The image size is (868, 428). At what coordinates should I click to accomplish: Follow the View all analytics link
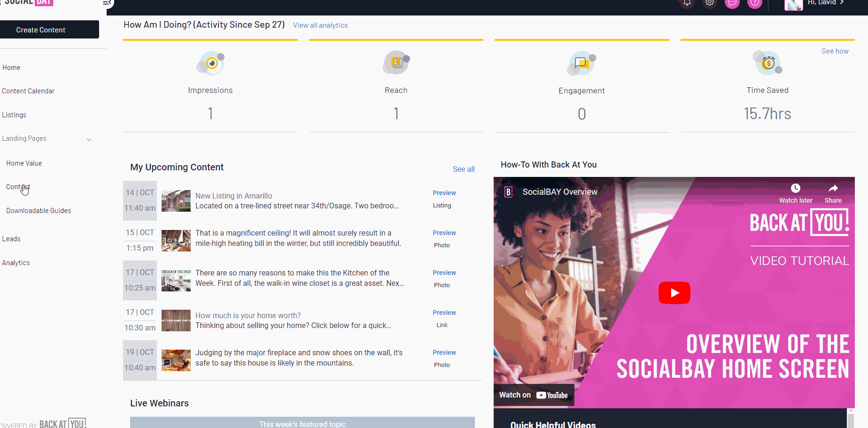pyautogui.click(x=320, y=25)
